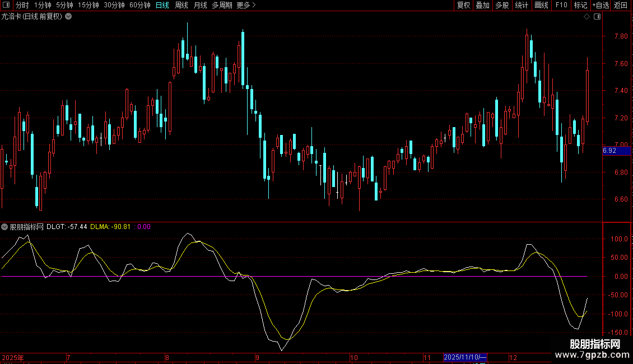
Task: Click the 复权 adjustment button
Action: pos(463,5)
